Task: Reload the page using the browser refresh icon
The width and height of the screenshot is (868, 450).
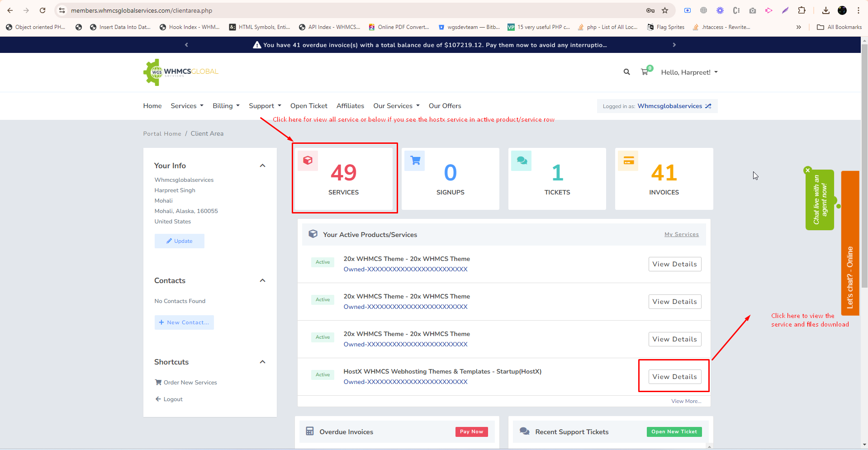Action: [x=43, y=10]
